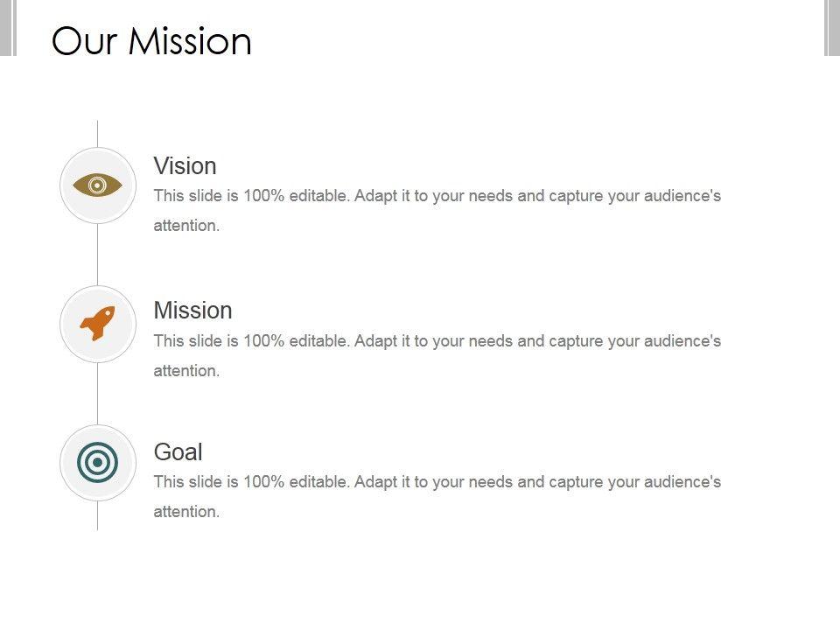Image resolution: width=840 pixels, height=630 pixels.
Task: Select the orange rocket icon
Action: [x=98, y=324]
